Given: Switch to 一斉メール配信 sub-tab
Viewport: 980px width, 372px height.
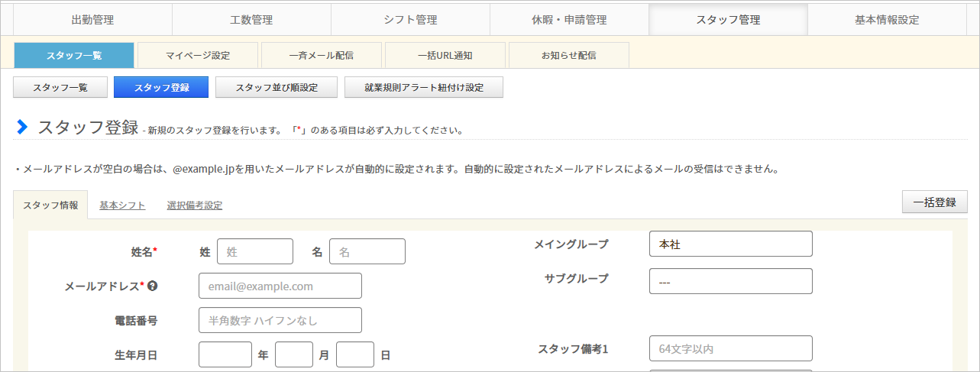Looking at the screenshot, I should point(322,55).
